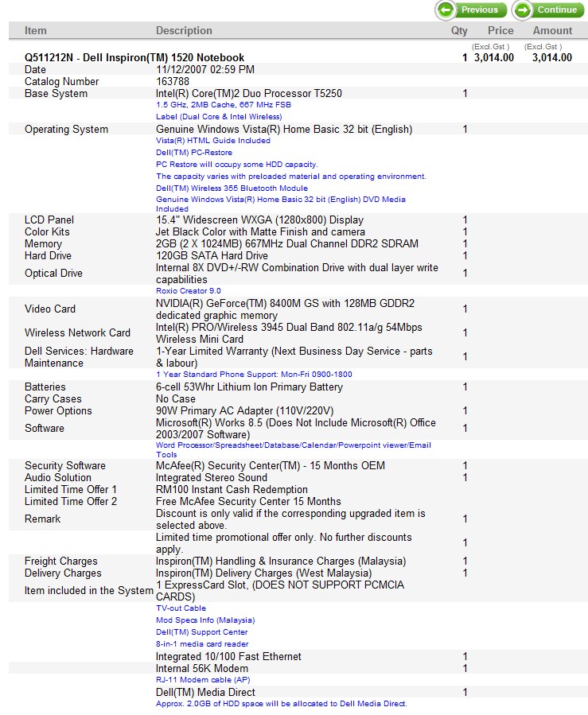Viewport: 588px width, 715px height.
Task: Click 8-in-1 media card reader
Action: [x=202, y=643]
